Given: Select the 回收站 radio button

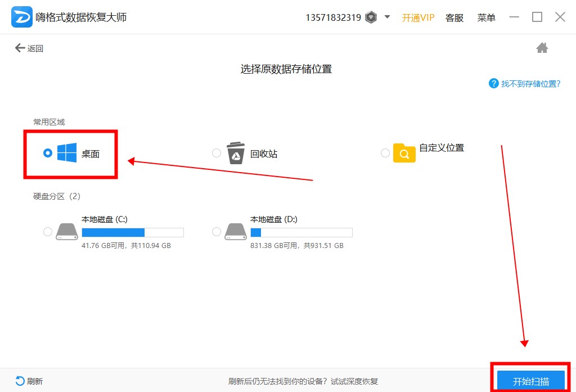Looking at the screenshot, I should pos(217,152).
